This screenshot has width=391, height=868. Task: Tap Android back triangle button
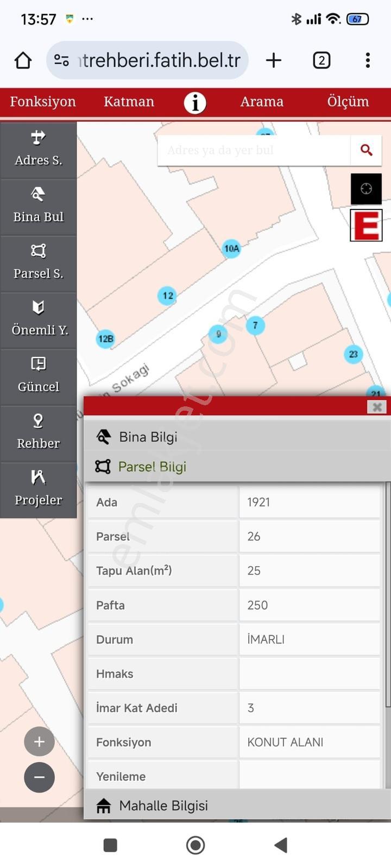click(x=280, y=845)
